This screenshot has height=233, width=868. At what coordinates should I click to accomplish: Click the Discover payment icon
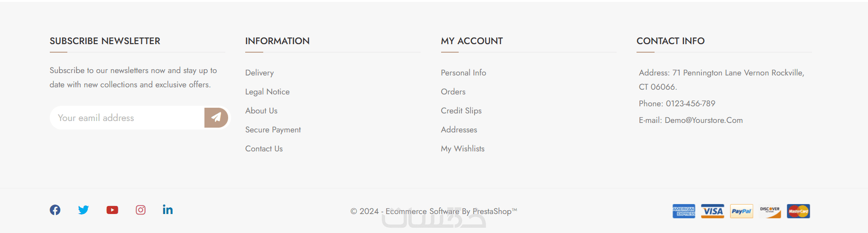click(x=770, y=211)
